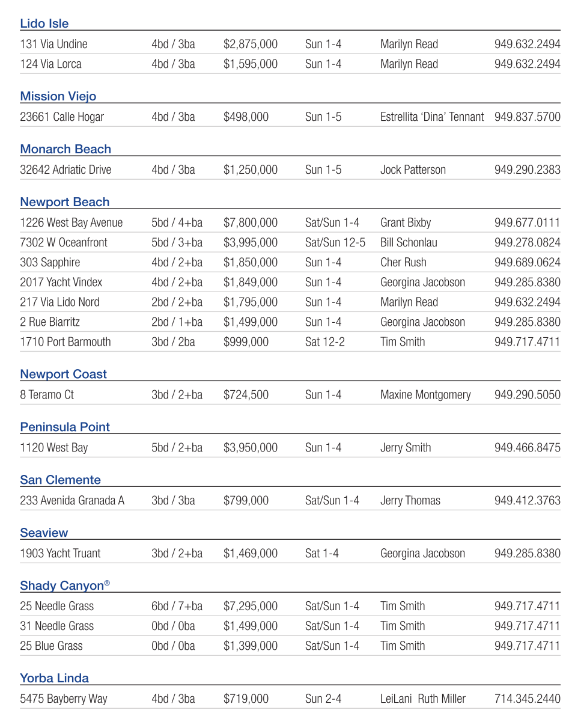Click the 1903 Yacht Truant address
This screenshot has width=584, height=728.
pos(60,553)
